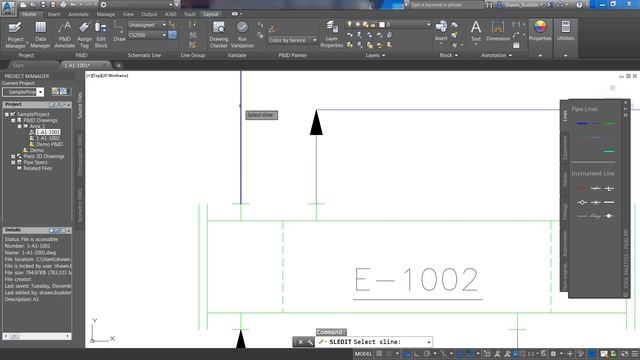Click the white layer color swatch

[x=382, y=24]
